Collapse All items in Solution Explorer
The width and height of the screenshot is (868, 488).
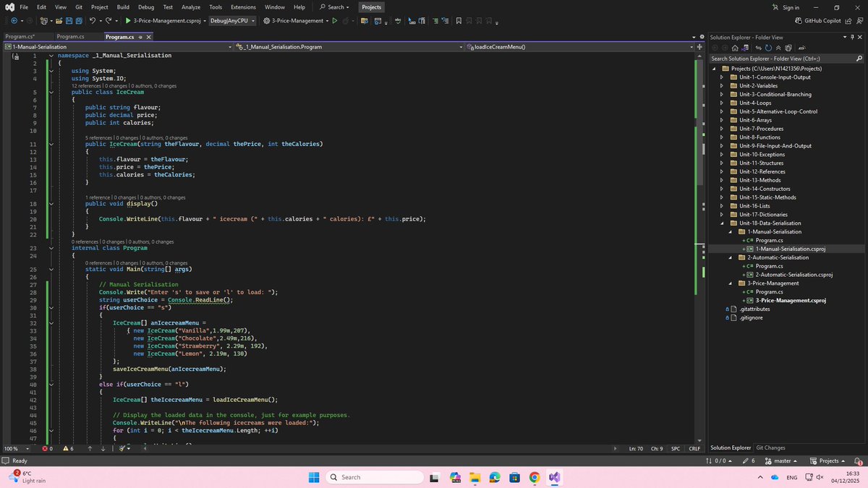point(778,47)
